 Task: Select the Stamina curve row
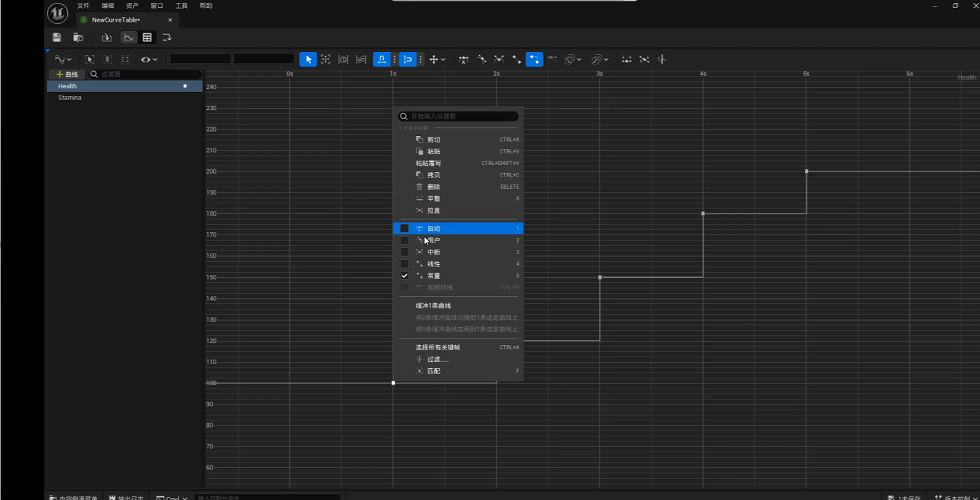point(124,98)
